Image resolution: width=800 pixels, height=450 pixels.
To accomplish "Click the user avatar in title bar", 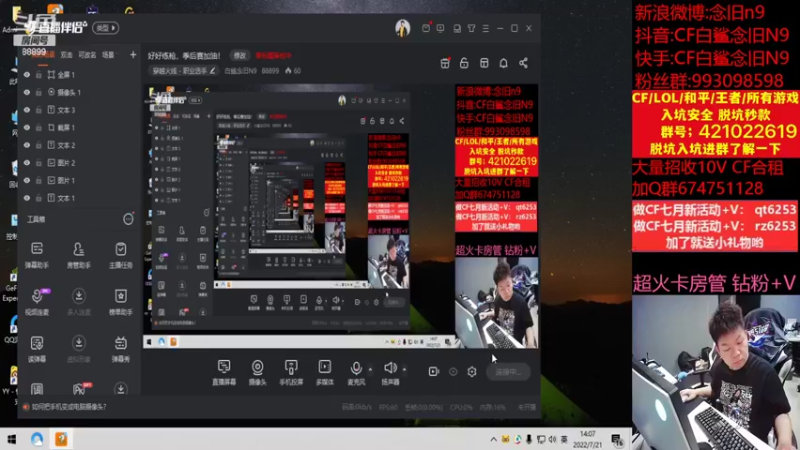I will click(403, 28).
